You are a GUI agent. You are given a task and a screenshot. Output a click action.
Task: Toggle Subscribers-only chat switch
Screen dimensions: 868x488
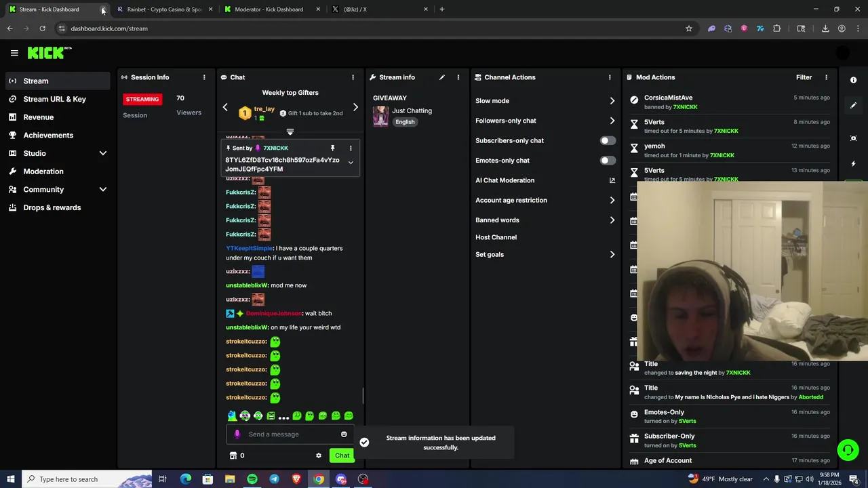608,140
